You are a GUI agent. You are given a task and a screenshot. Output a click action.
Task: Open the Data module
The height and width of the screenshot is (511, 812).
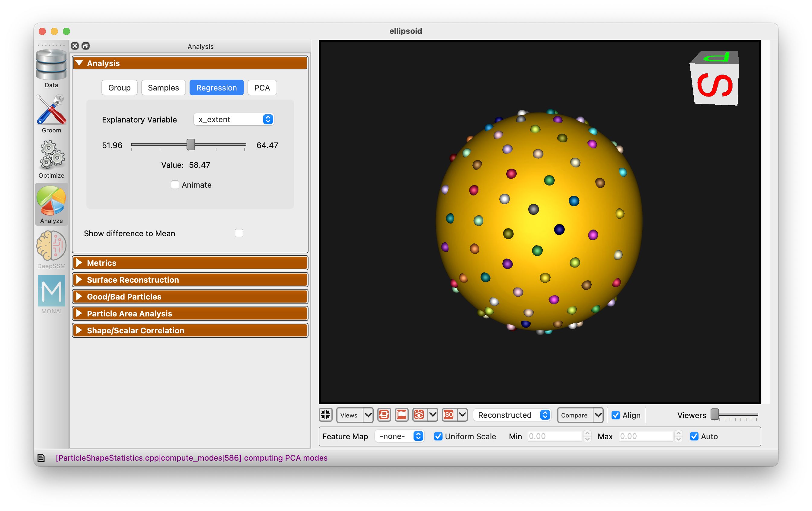(x=51, y=69)
